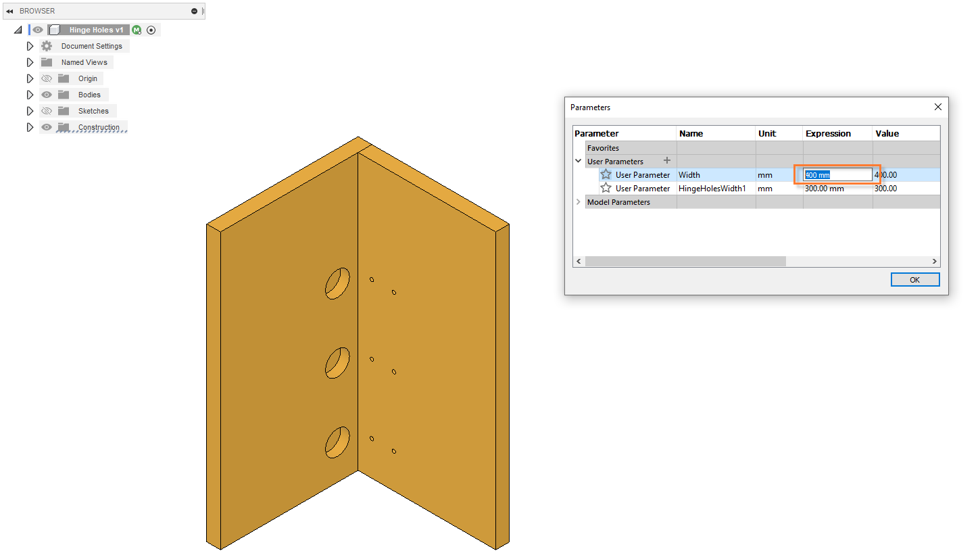980x557 pixels.
Task: Expand the Construction folder in browser
Action: pos(30,127)
